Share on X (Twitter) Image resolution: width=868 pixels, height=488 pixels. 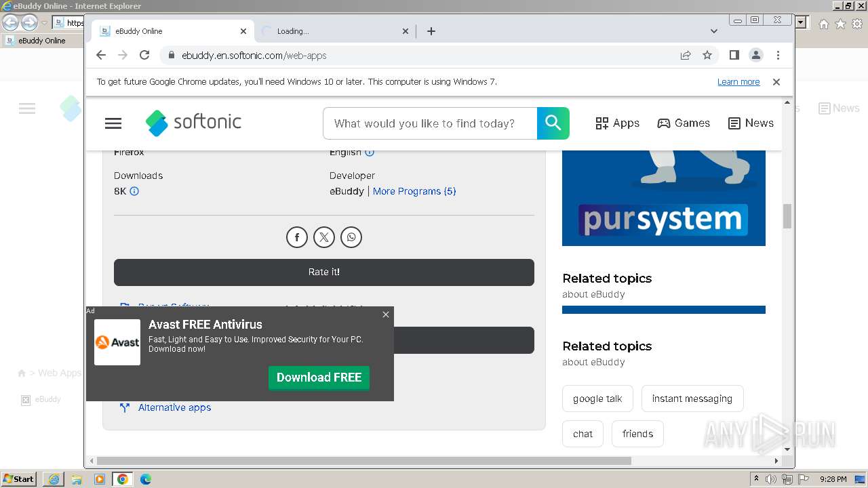coord(324,237)
